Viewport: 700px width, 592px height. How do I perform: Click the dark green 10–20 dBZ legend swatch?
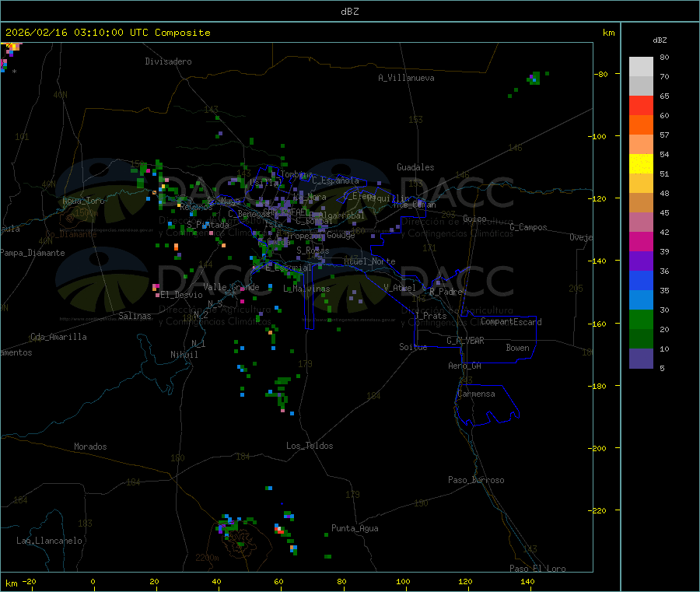pyautogui.click(x=641, y=339)
